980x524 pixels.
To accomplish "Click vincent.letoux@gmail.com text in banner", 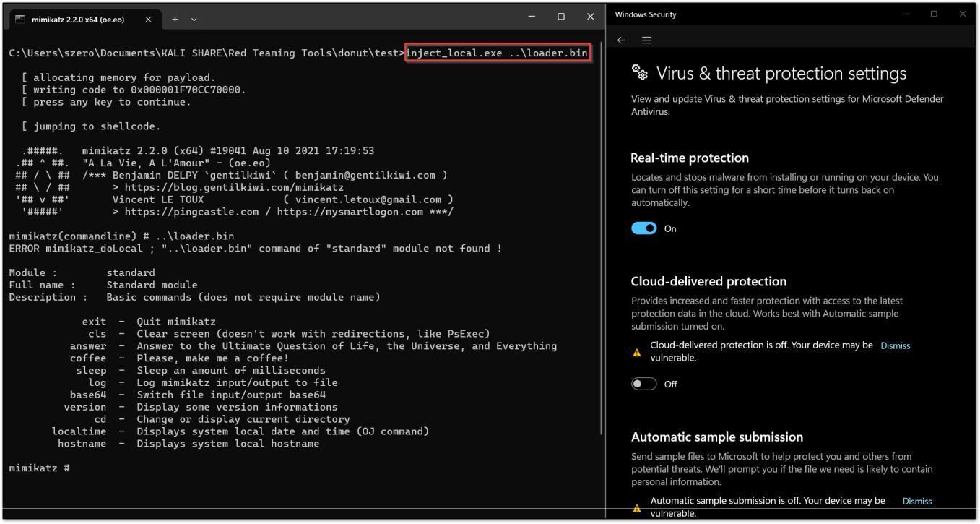I will (x=368, y=199).
